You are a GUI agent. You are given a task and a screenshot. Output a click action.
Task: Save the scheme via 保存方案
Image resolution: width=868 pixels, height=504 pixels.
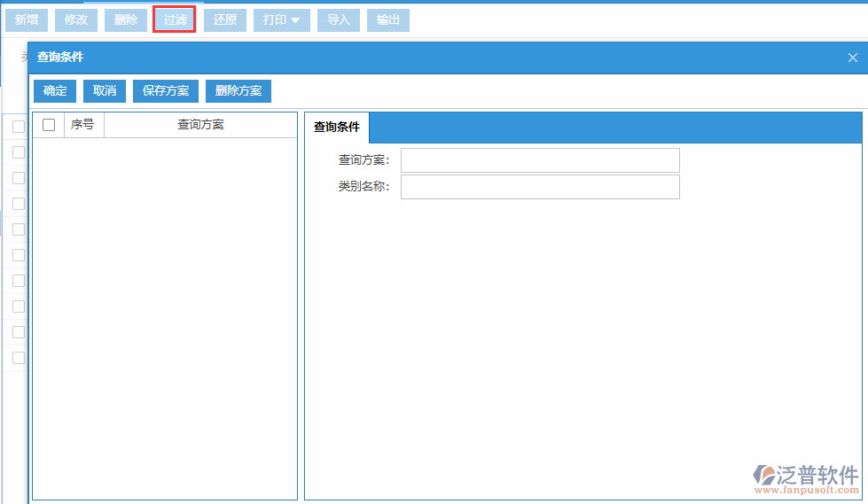[166, 90]
